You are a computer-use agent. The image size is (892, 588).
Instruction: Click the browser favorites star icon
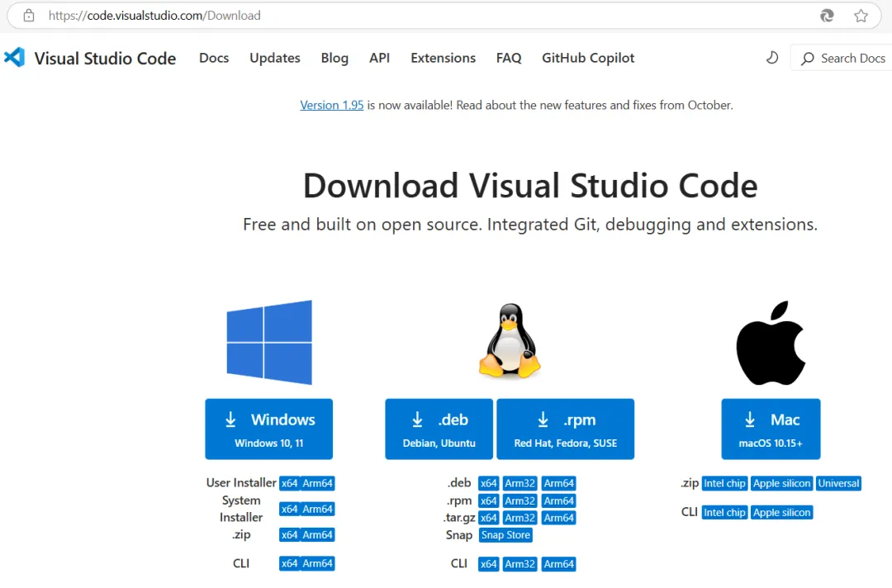tap(861, 16)
